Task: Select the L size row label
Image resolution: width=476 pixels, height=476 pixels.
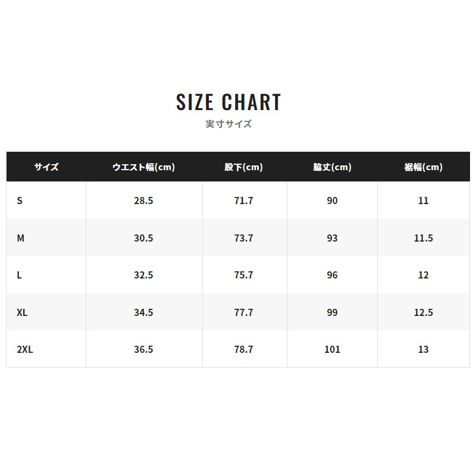Action: point(19,275)
